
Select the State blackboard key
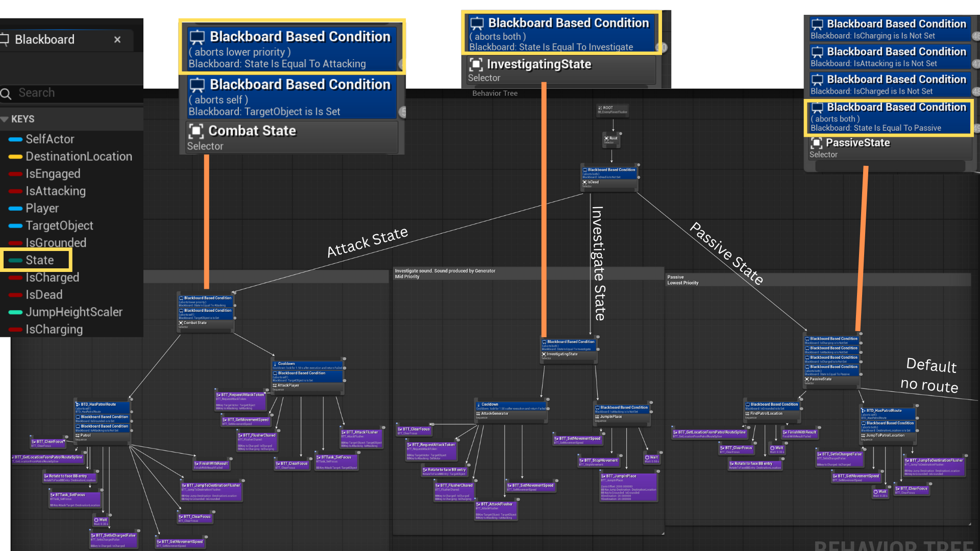[x=39, y=260]
